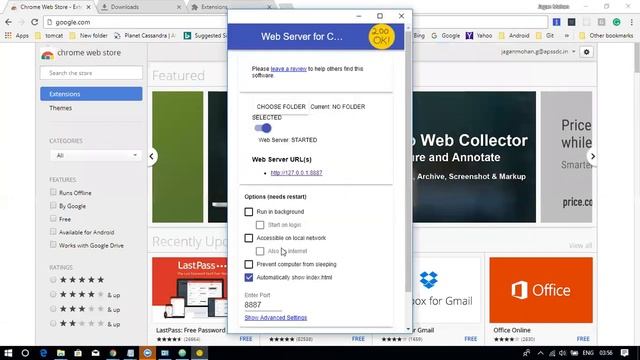Check the Free feature filter

pyautogui.click(x=53, y=219)
